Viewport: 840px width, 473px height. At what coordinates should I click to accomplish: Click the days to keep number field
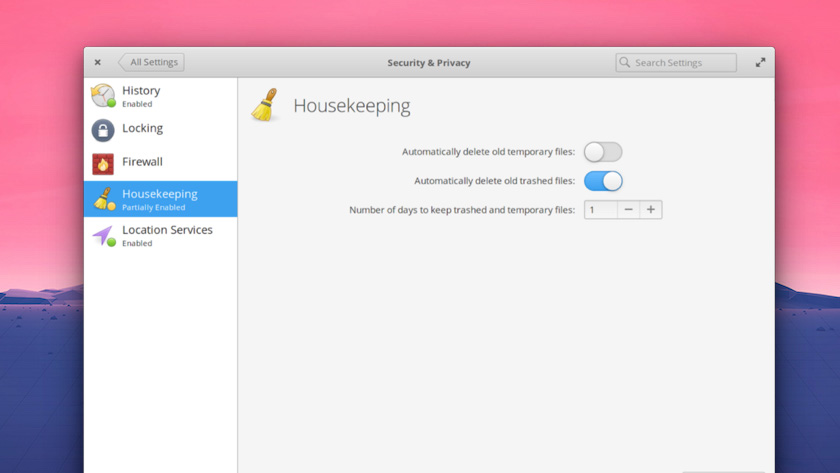pos(601,209)
